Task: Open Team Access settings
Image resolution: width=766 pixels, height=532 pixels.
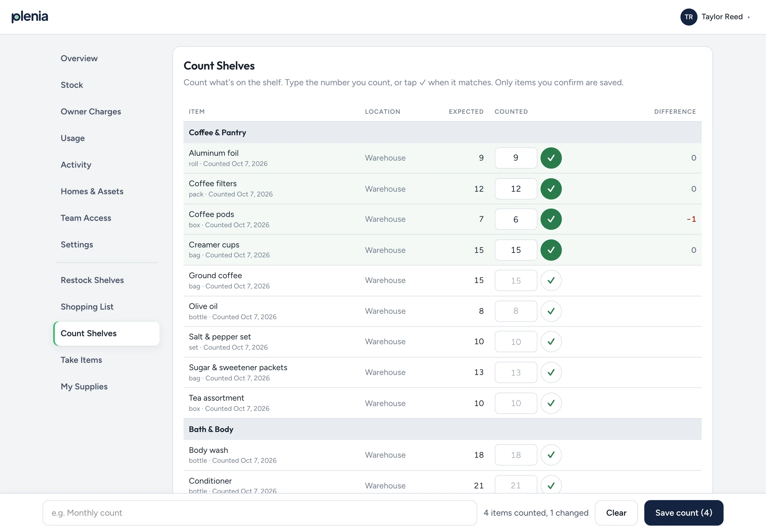Action: click(x=86, y=218)
